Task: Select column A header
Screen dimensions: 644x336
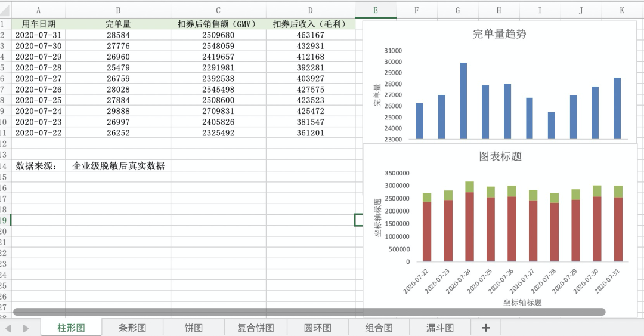Action: coord(38,10)
